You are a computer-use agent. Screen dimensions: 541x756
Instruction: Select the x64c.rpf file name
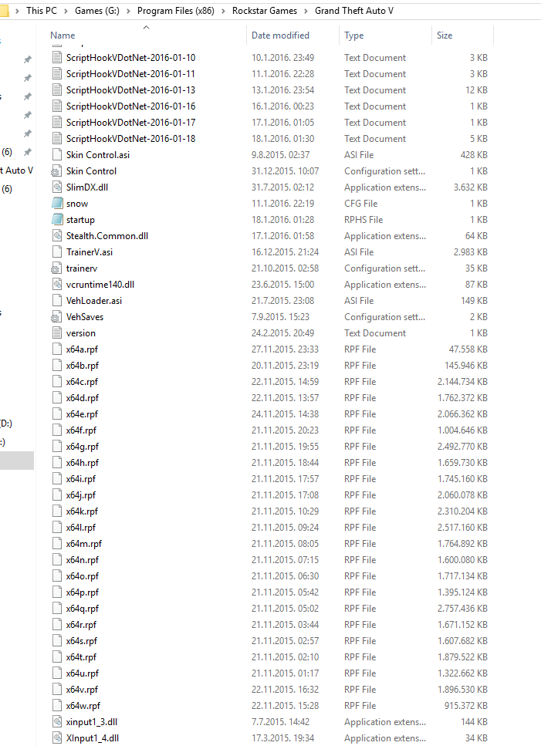coord(82,382)
